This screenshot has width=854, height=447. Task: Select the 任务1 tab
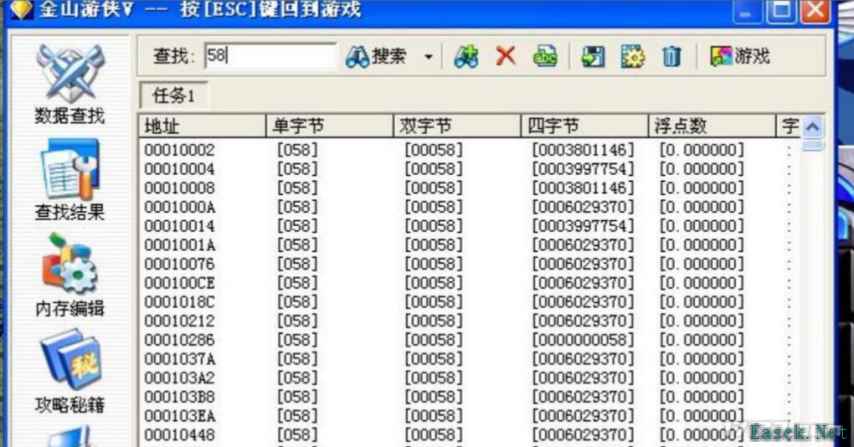click(174, 95)
